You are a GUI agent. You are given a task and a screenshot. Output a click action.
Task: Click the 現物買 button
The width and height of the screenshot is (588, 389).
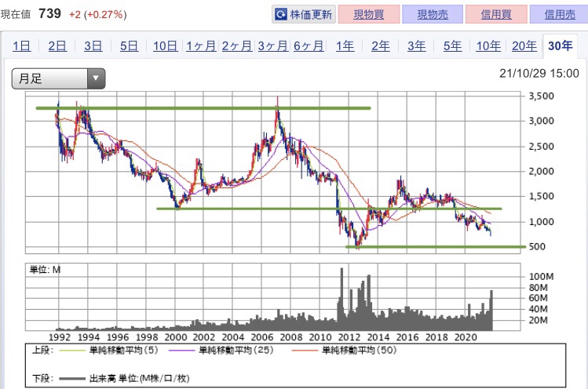(x=369, y=14)
